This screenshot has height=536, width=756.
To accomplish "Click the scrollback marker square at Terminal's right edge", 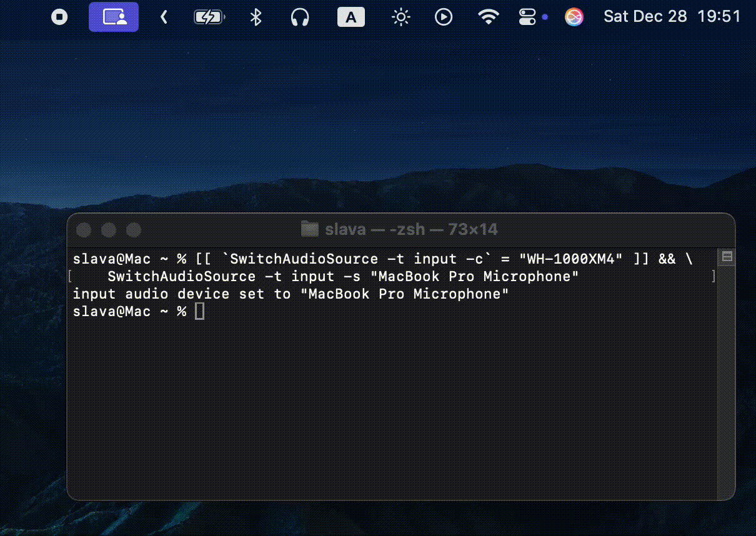I will [x=725, y=257].
